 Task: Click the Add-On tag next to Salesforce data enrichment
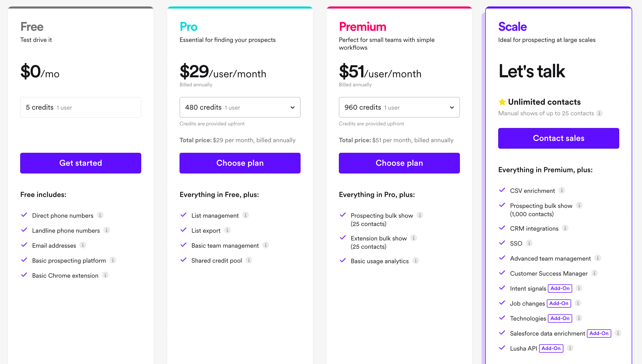click(x=599, y=333)
